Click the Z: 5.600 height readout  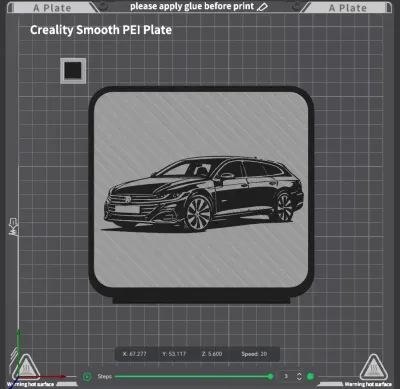pyautogui.click(x=212, y=354)
